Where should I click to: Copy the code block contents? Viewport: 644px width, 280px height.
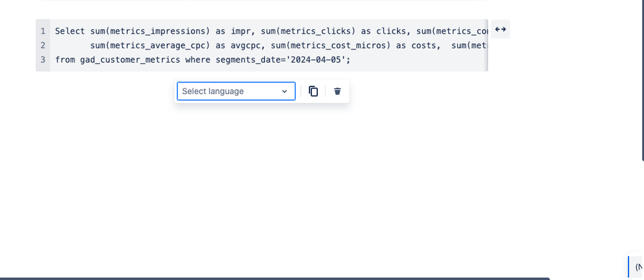[x=313, y=91]
